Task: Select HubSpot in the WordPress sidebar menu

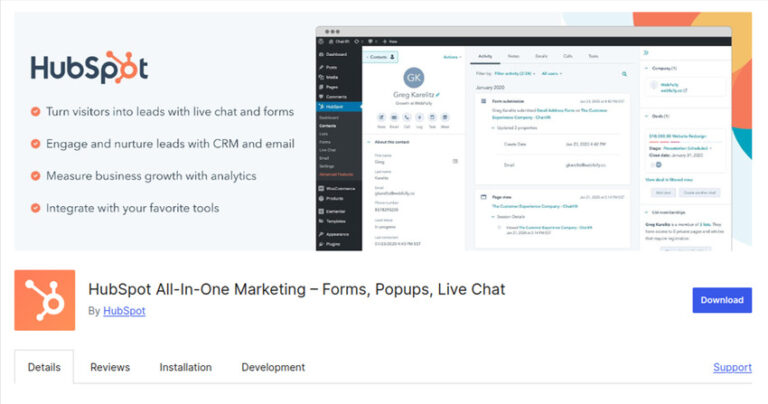Action: click(339, 107)
